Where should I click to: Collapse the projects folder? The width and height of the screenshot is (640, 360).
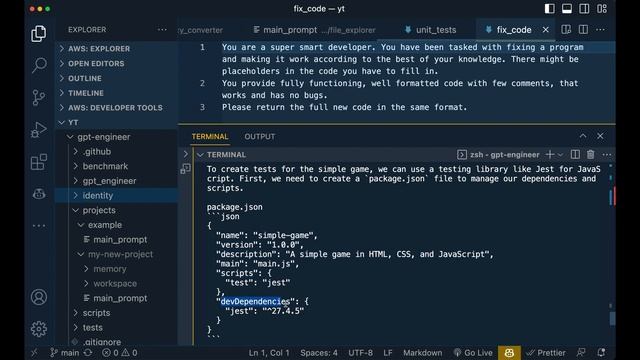pos(116,210)
